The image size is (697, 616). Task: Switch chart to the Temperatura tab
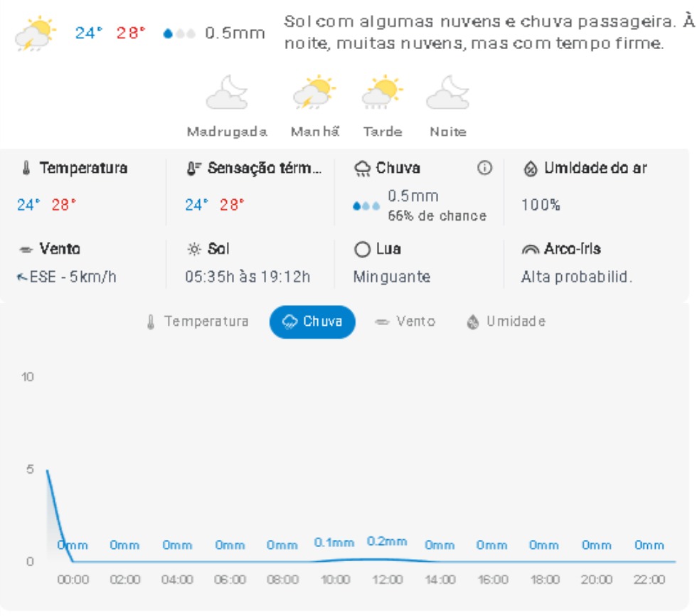point(198,322)
